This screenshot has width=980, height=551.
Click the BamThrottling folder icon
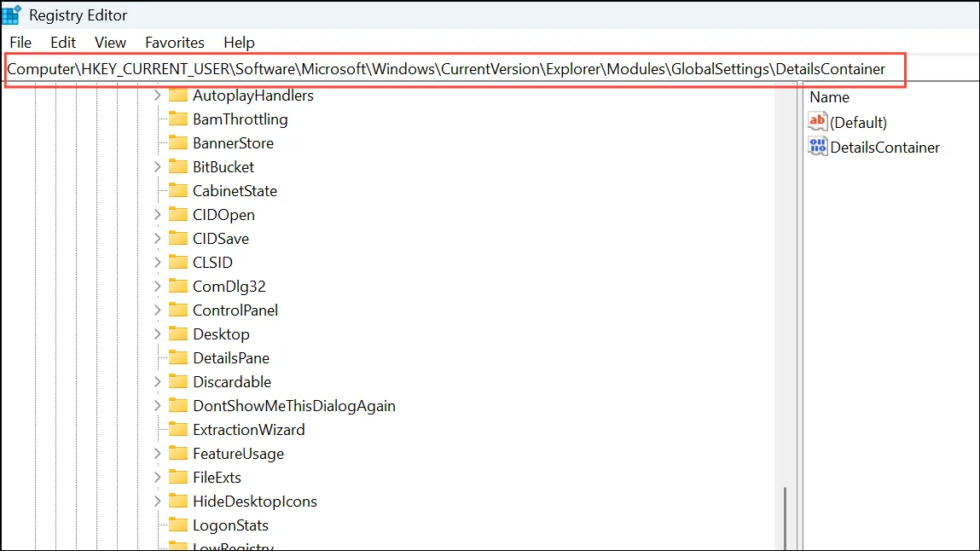pos(178,119)
